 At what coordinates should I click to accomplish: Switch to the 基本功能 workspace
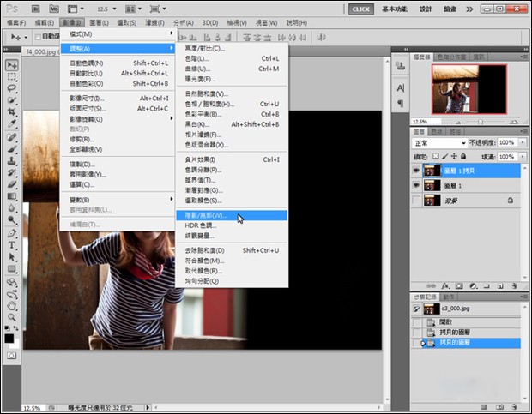(x=396, y=8)
